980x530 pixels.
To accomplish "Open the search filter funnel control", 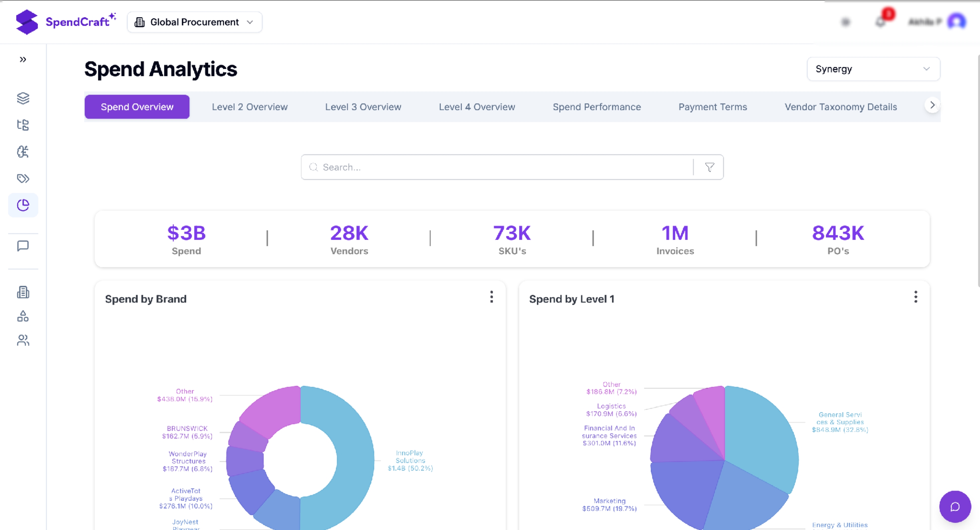I will [x=709, y=167].
